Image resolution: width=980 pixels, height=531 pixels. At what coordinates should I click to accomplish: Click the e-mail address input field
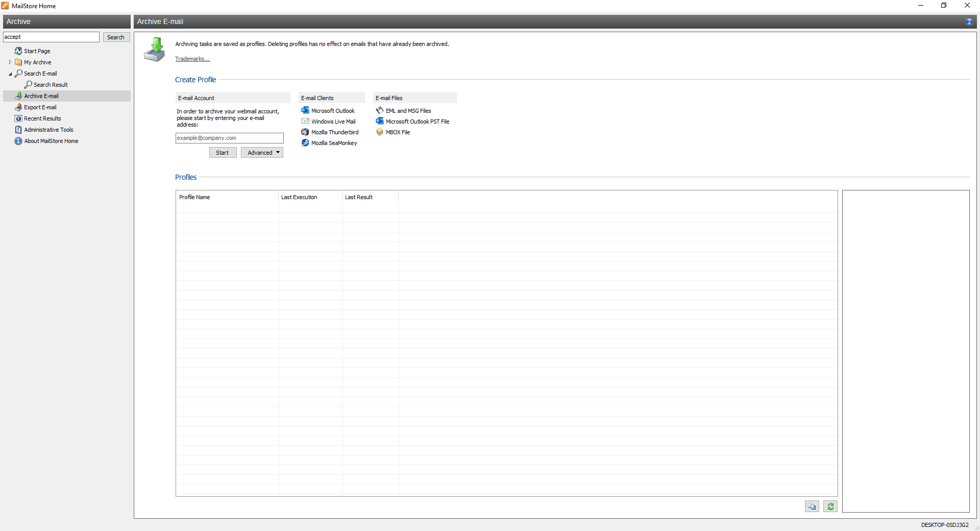229,138
